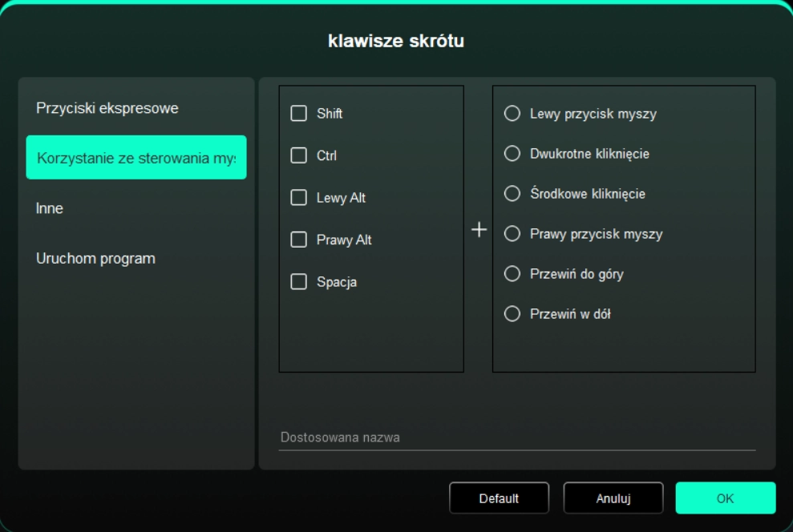Click the plus sign between the panels
This screenshot has height=532, width=793.
tap(479, 230)
